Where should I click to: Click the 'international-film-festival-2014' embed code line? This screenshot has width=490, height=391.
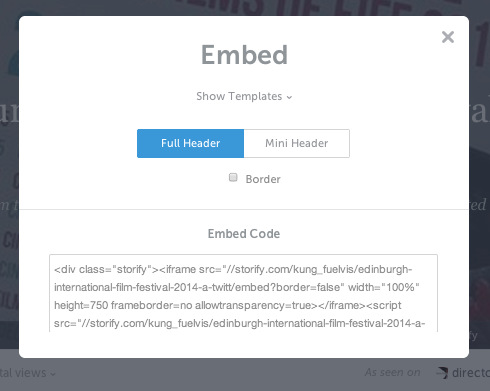237,287
